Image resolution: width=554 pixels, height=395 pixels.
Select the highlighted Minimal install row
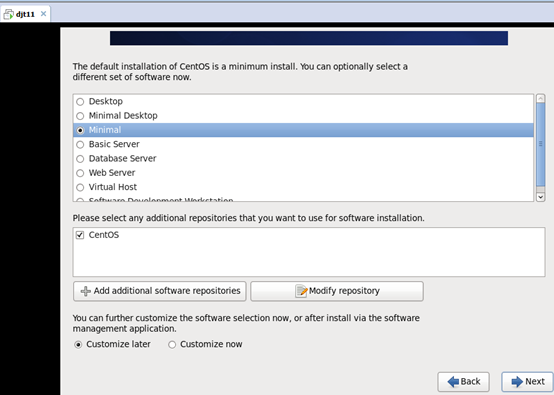click(303, 130)
